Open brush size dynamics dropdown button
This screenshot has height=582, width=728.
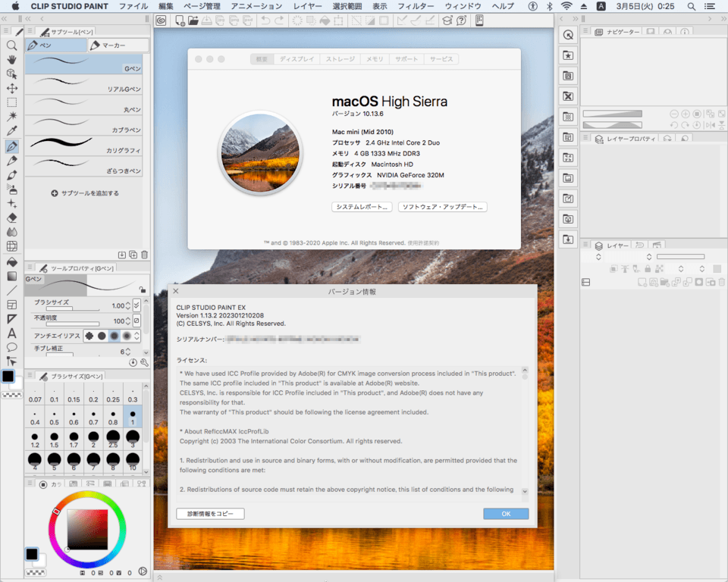click(136, 305)
